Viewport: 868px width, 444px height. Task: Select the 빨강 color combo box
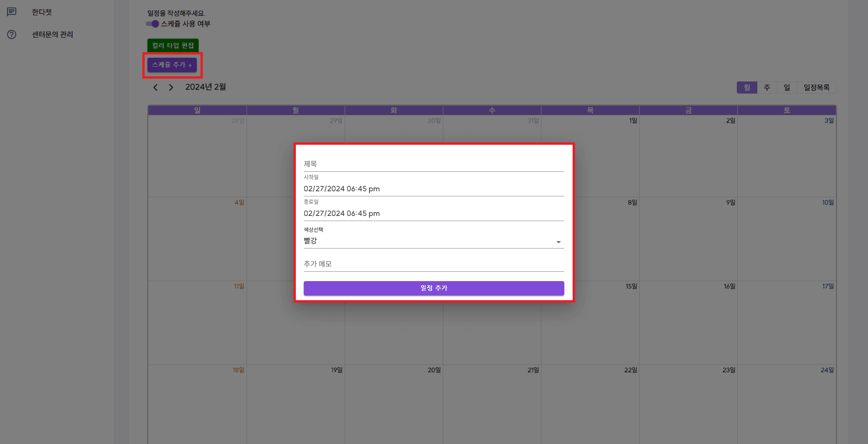pos(434,241)
